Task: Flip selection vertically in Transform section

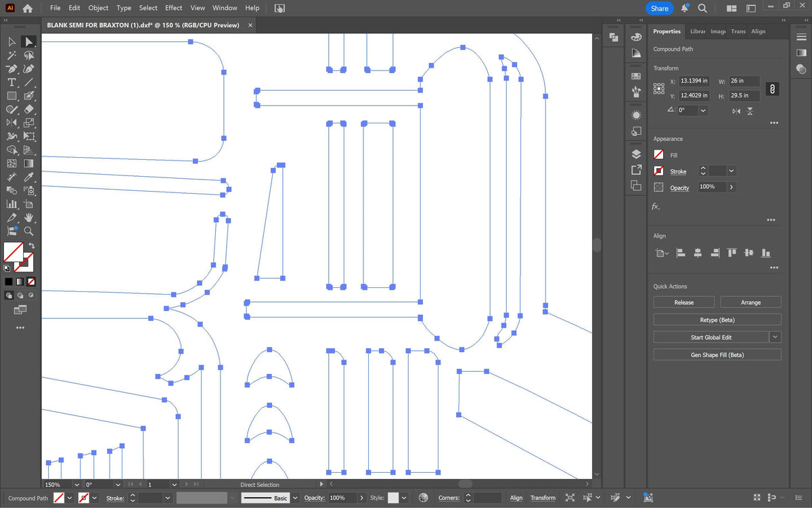Action: (751, 110)
